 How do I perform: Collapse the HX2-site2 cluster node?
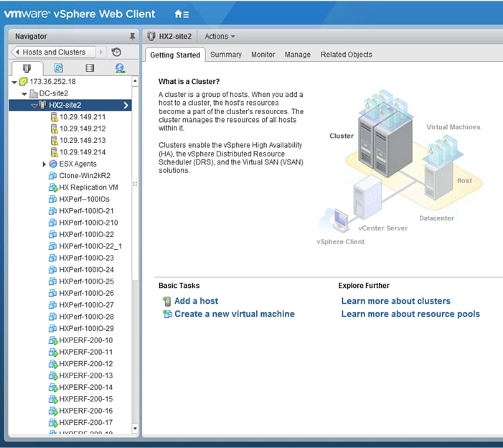coord(34,106)
